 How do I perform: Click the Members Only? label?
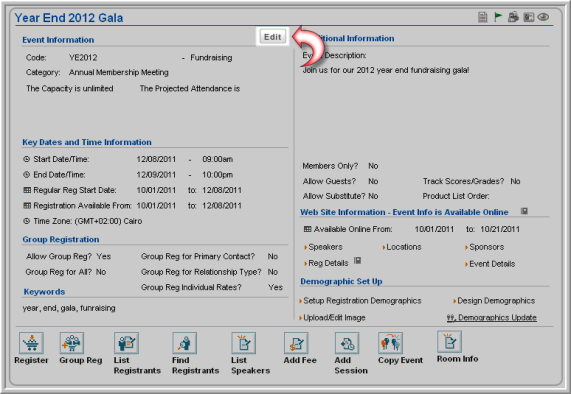point(330,166)
